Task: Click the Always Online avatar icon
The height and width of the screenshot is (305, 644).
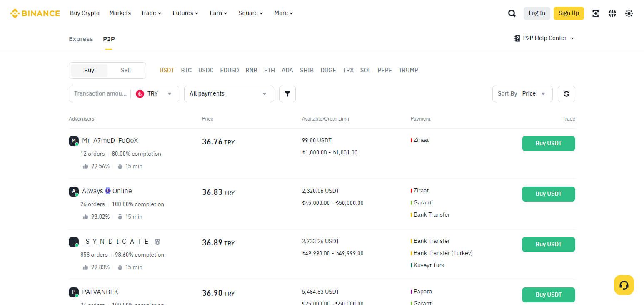Action: coord(74,192)
